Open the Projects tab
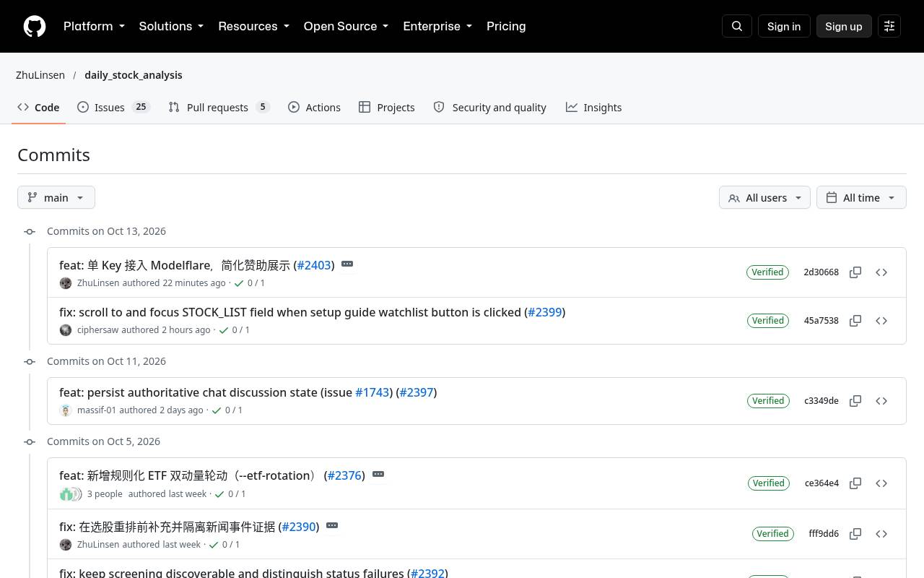The image size is (924, 578). point(387,107)
